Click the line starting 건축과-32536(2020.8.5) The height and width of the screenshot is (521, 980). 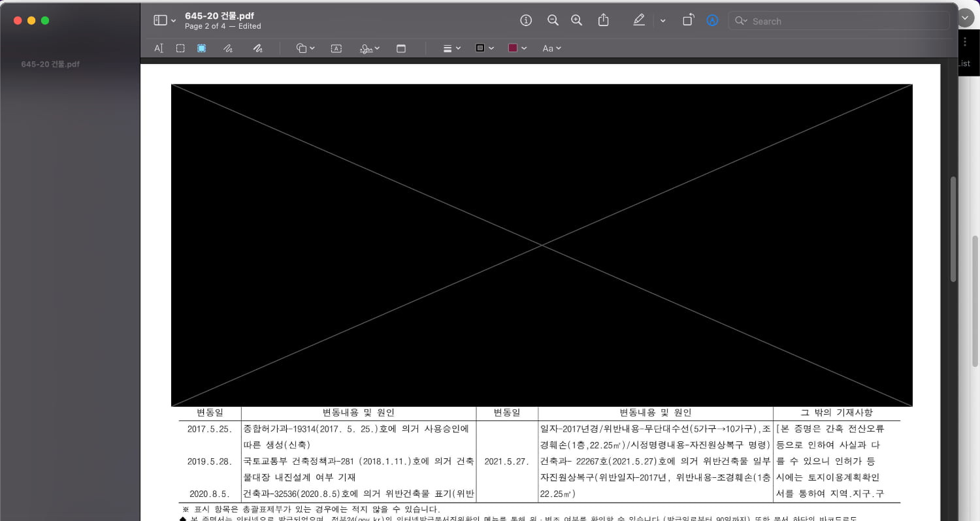(x=358, y=494)
